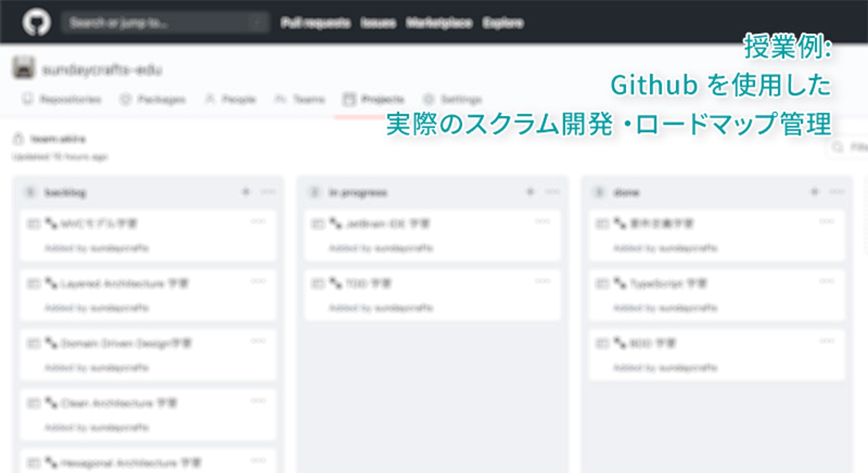
Task: Click the card count badge in in progress header
Action: [x=315, y=192]
